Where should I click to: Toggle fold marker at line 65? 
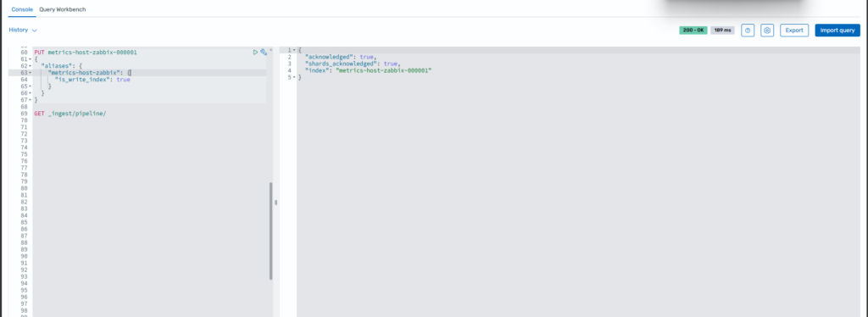tap(30, 86)
